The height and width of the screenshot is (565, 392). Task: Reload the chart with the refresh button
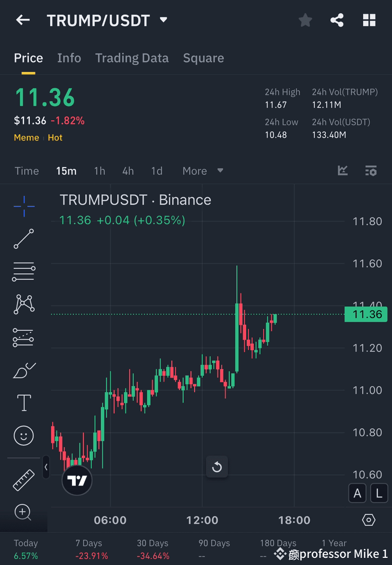217,467
